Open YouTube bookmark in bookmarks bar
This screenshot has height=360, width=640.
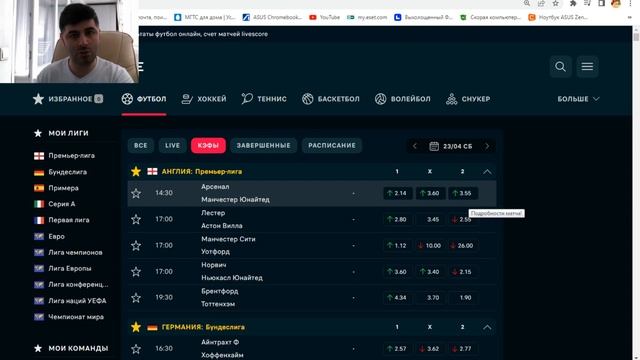click(x=324, y=17)
